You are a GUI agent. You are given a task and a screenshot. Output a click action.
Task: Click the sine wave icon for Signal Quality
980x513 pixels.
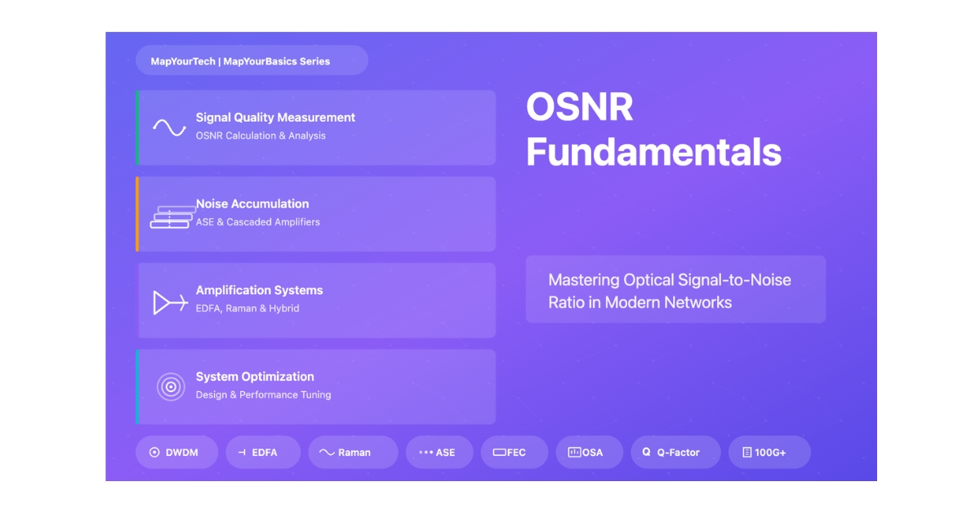coord(170,127)
